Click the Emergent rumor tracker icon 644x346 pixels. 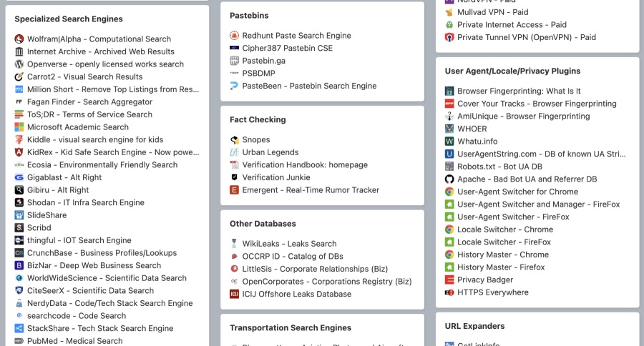[234, 190]
